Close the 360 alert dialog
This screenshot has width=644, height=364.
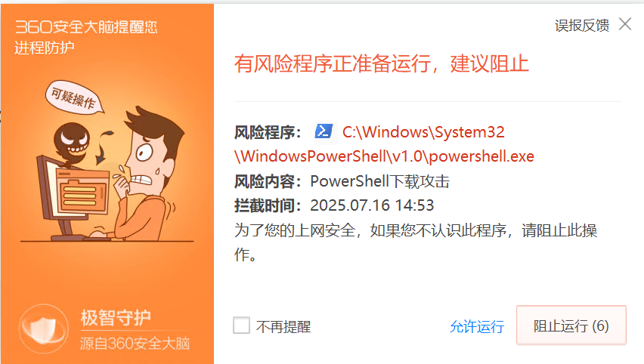click(625, 24)
